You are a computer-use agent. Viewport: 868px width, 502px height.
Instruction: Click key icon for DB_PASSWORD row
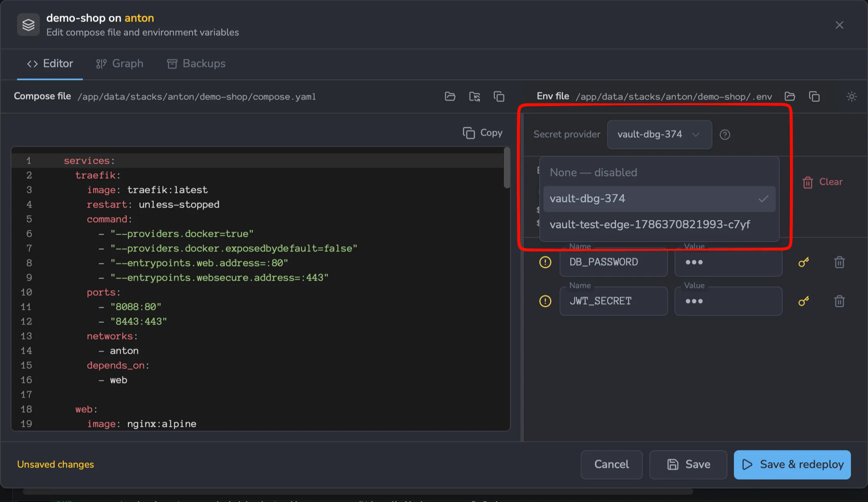803,262
